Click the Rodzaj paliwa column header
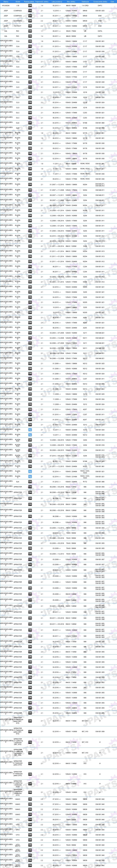This screenshot has height=868, width=117. click(x=29, y=2)
